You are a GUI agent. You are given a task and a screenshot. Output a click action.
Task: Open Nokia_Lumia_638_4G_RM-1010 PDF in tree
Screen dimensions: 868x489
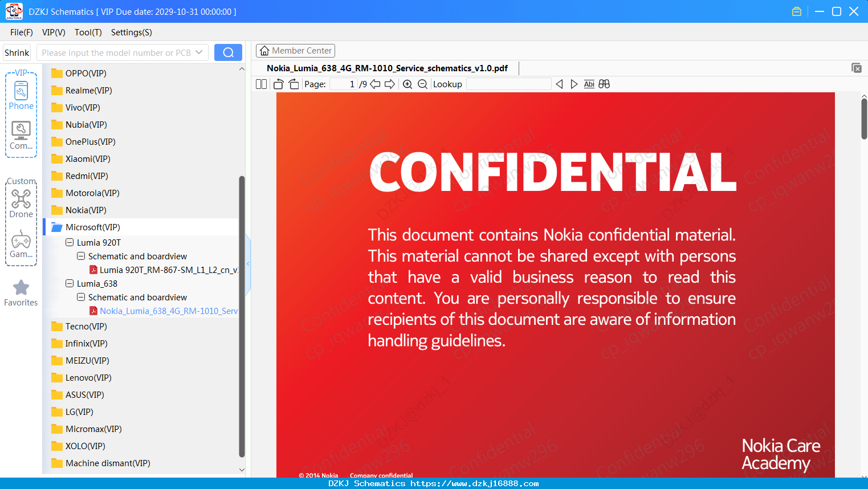tap(164, 311)
